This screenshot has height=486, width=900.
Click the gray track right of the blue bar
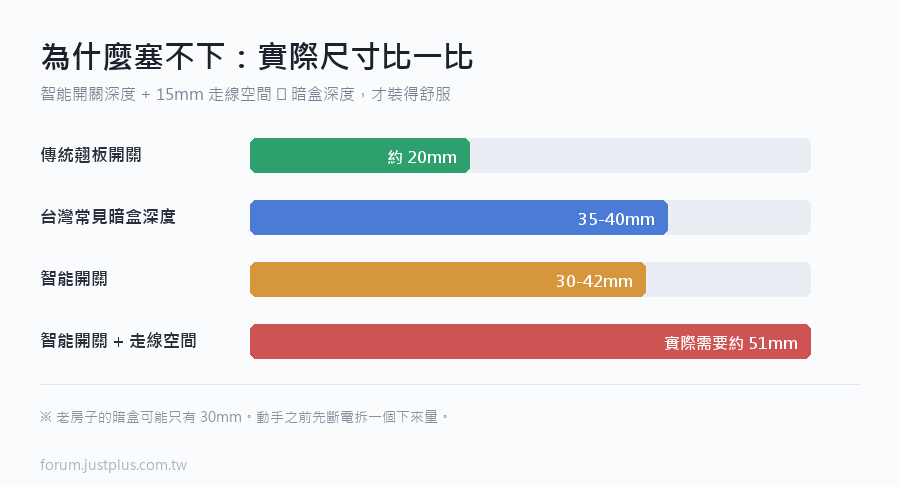click(739, 217)
